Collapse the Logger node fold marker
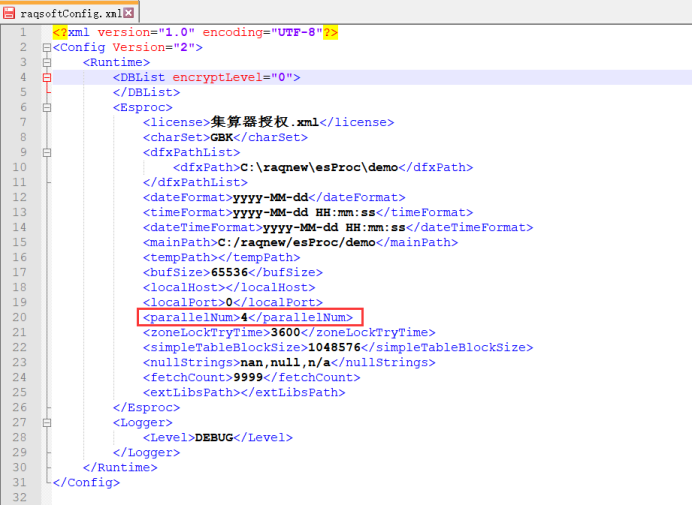692x506 pixels. [47, 423]
